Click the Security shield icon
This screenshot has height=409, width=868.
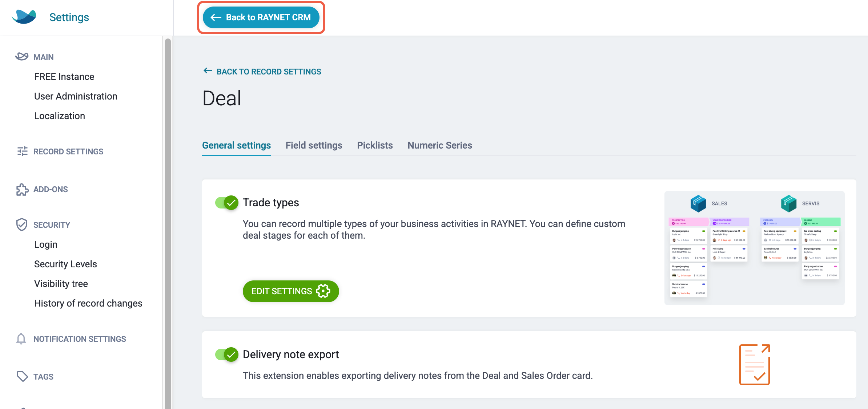tap(22, 224)
